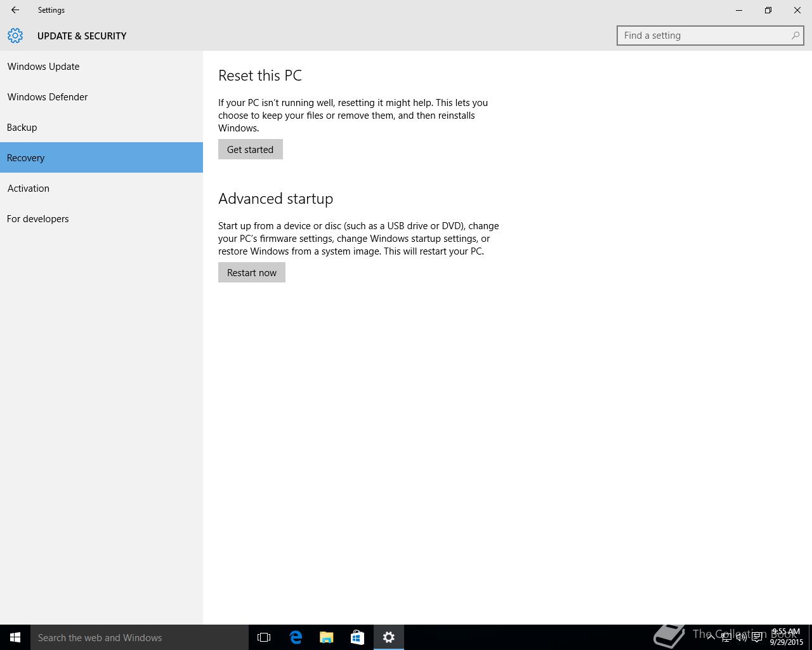Click the search magnifier in Find a setting
This screenshot has height=650, width=812.
coord(795,36)
